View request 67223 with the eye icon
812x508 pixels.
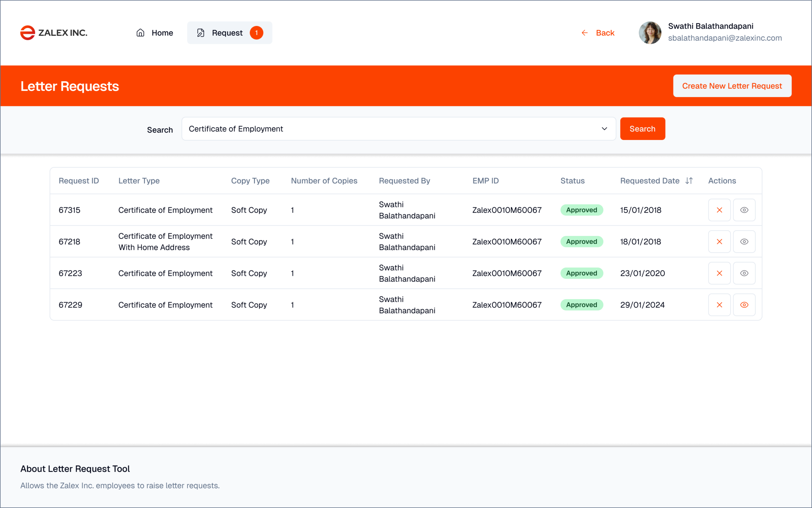point(744,273)
